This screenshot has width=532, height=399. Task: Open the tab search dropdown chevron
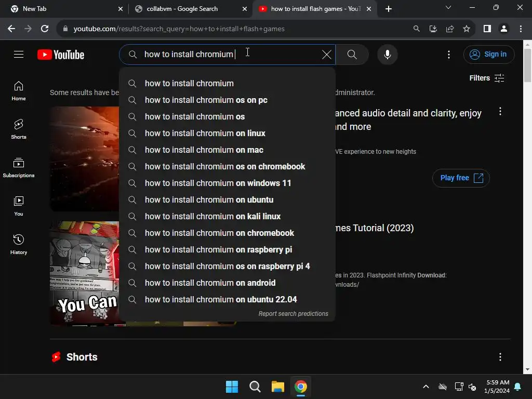448,7
